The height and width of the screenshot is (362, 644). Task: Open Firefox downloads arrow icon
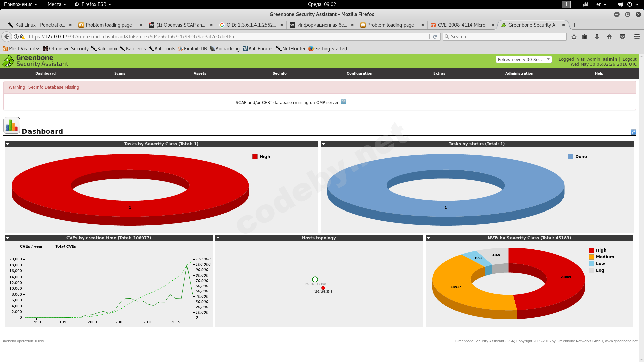click(x=597, y=37)
